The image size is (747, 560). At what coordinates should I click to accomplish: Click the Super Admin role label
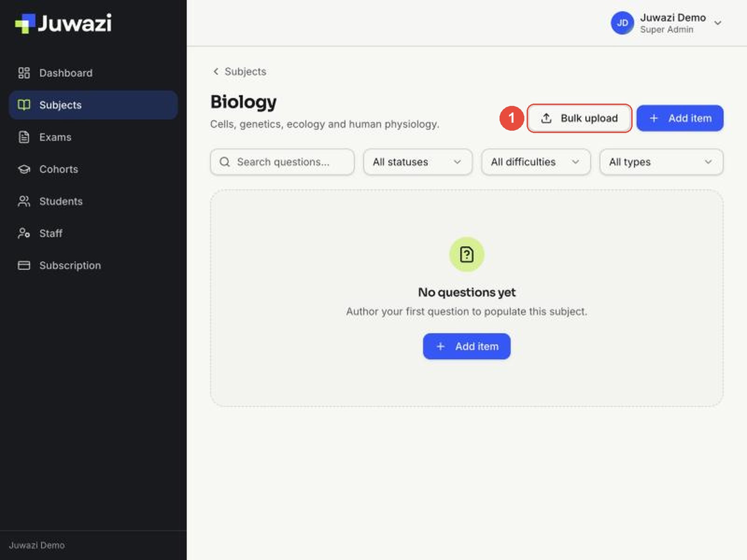coord(667,29)
